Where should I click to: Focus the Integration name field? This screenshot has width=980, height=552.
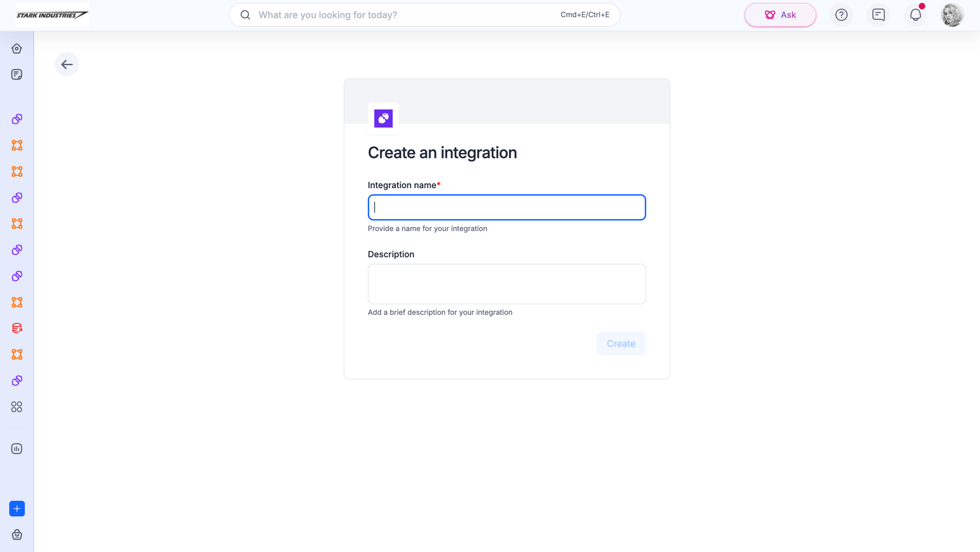(x=507, y=208)
